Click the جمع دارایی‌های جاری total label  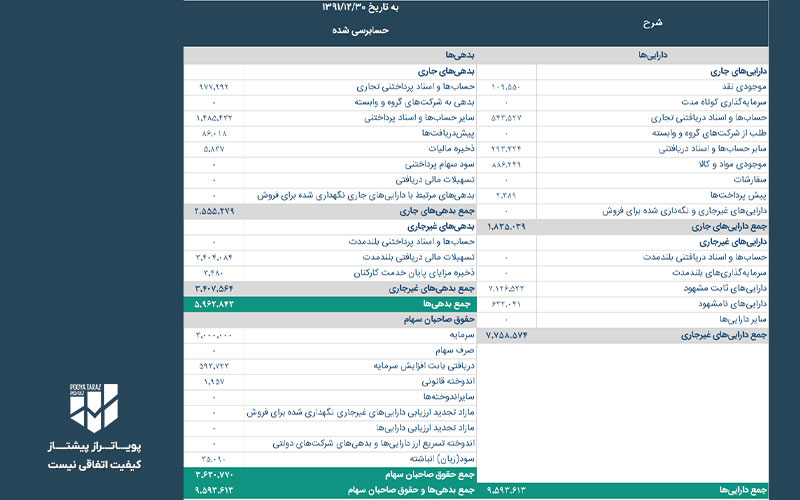point(729,227)
